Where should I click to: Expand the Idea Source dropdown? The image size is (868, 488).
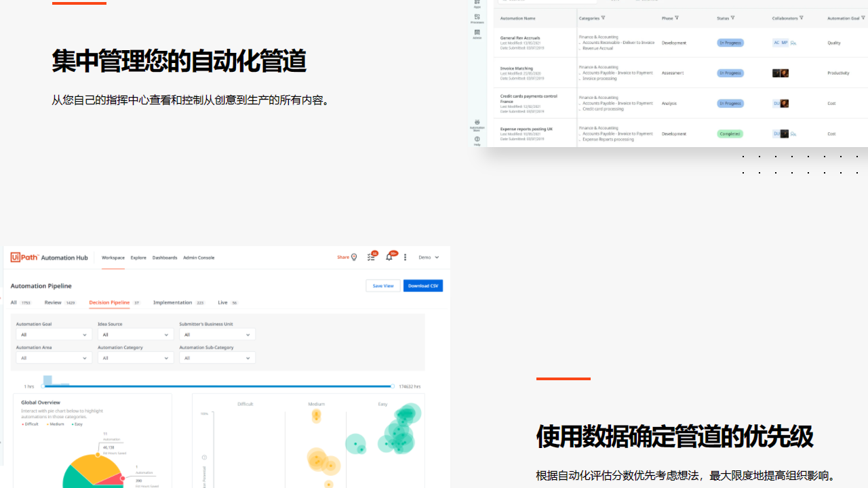[x=136, y=334]
